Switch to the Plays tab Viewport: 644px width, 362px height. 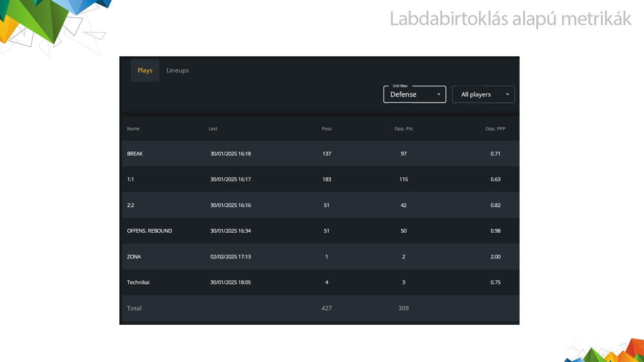145,70
